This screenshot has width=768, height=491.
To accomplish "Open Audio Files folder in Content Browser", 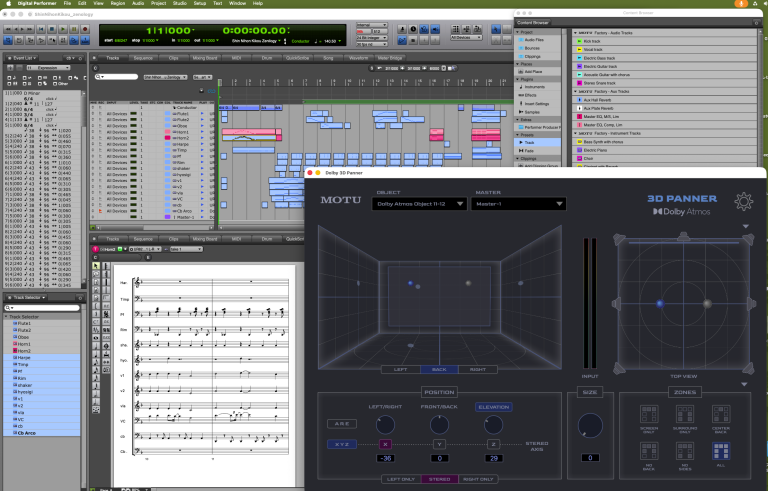I will 534,40.
